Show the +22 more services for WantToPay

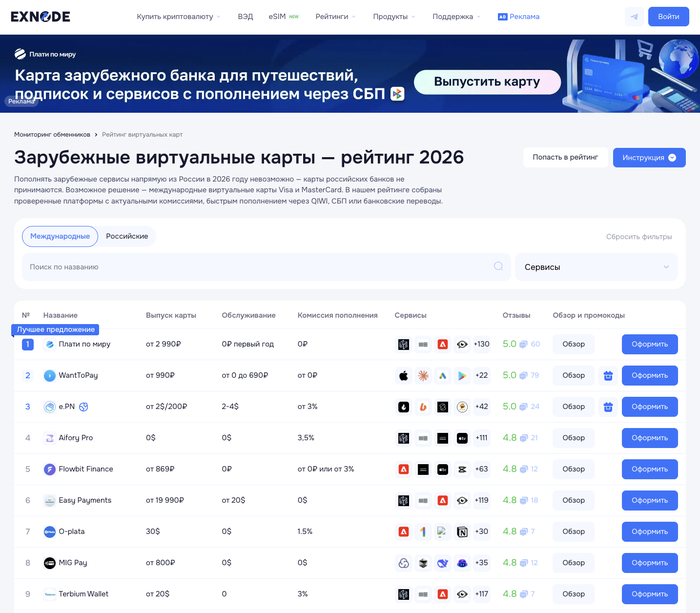coord(482,375)
